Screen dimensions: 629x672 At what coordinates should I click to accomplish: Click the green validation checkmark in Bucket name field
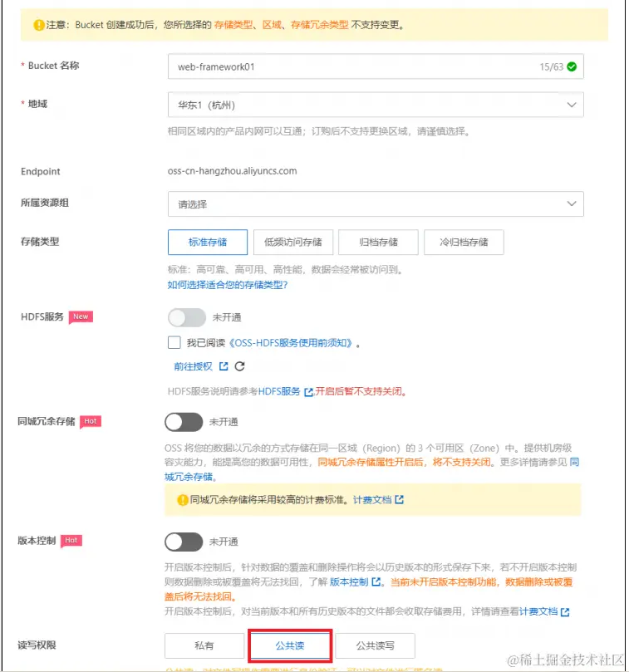click(x=572, y=66)
